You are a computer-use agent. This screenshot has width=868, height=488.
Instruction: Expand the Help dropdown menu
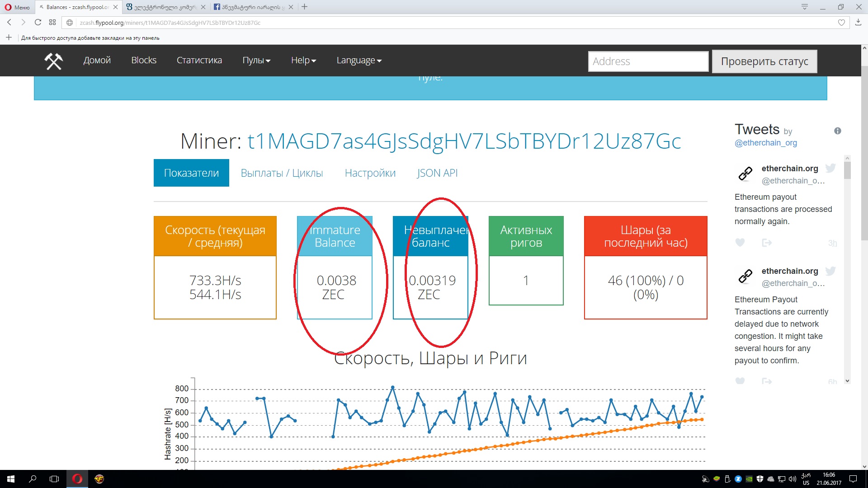click(303, 61)
